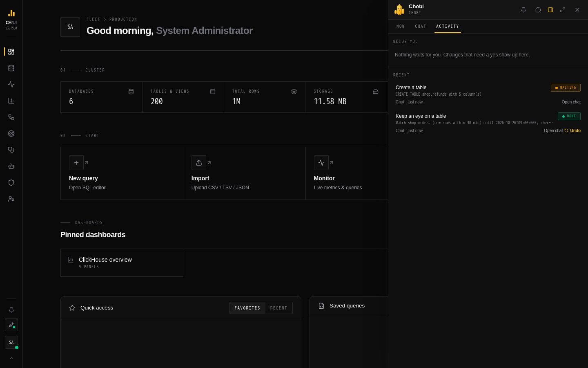Open chat for the Create a table entry
The image size is (588, 368).
point(571,102)
